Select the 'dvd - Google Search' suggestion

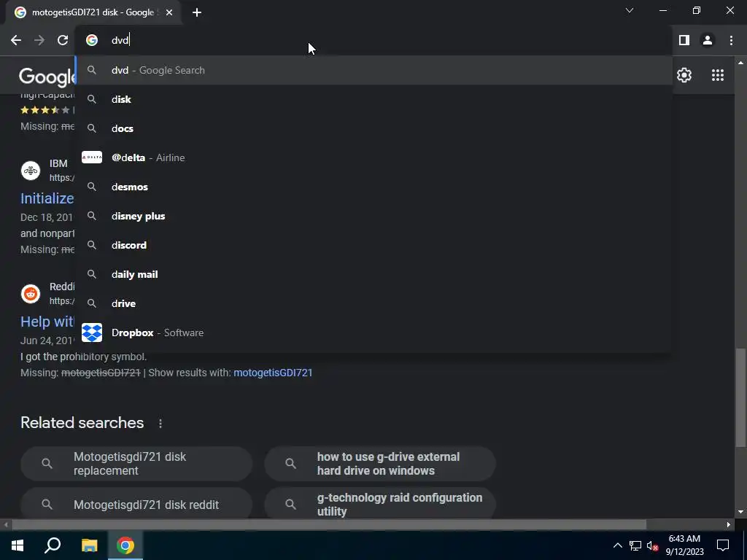(373, 70)
